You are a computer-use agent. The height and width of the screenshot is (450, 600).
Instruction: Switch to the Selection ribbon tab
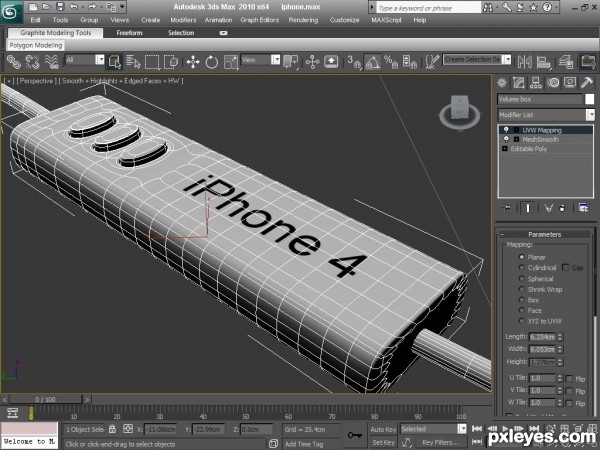click(181, 33)
